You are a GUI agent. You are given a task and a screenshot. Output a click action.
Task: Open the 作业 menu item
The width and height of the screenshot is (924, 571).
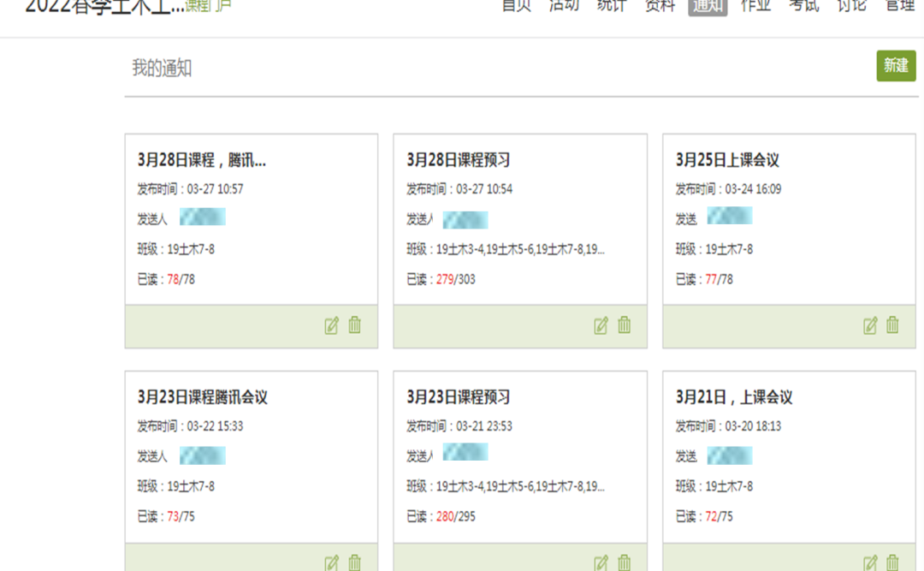coord(755,6)
